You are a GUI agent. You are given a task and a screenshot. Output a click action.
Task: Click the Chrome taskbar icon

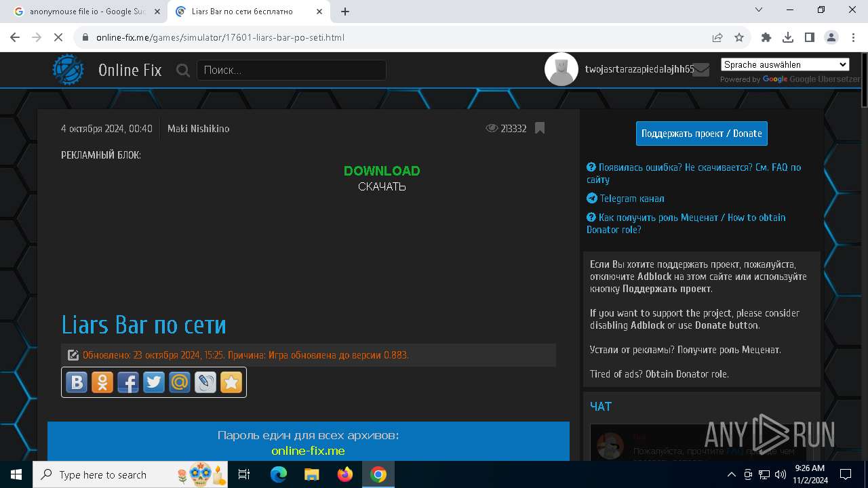[378, 474]
